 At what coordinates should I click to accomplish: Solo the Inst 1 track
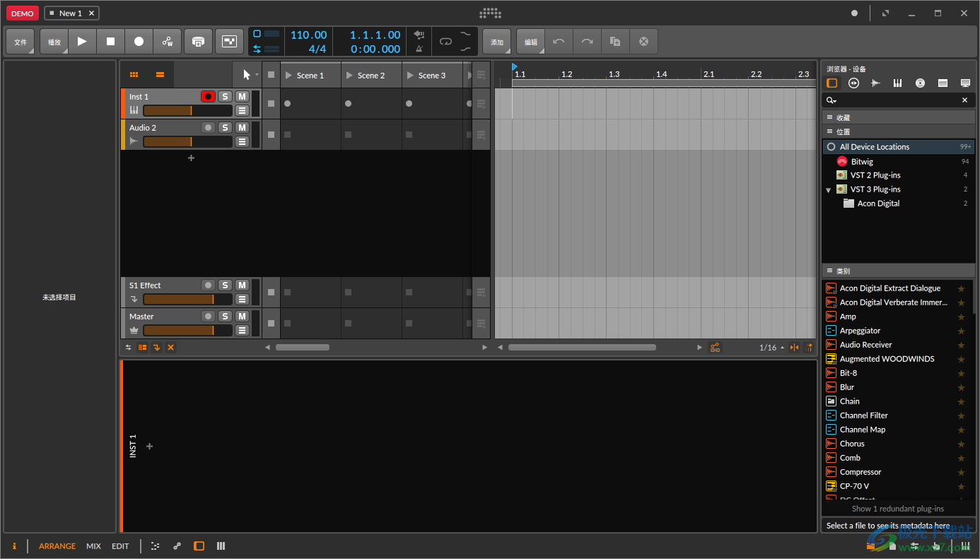tap(225, 96)
